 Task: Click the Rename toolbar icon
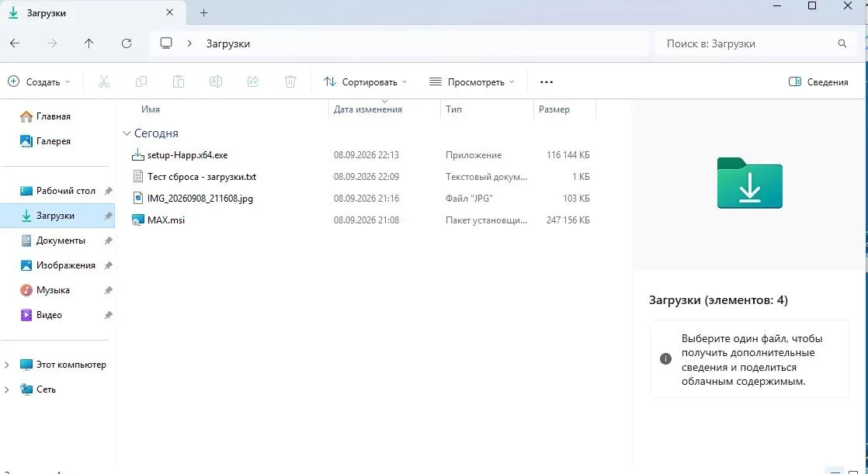(x=215, y=82)
